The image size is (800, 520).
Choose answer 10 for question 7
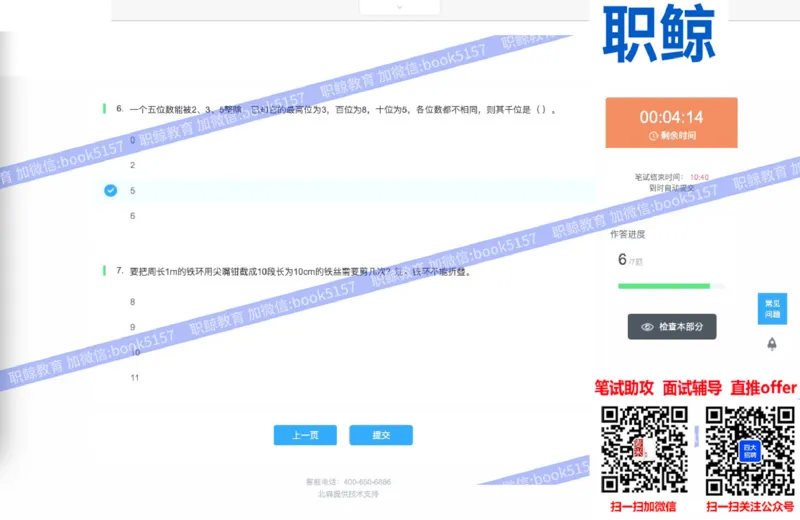click(x=135, y=352)
